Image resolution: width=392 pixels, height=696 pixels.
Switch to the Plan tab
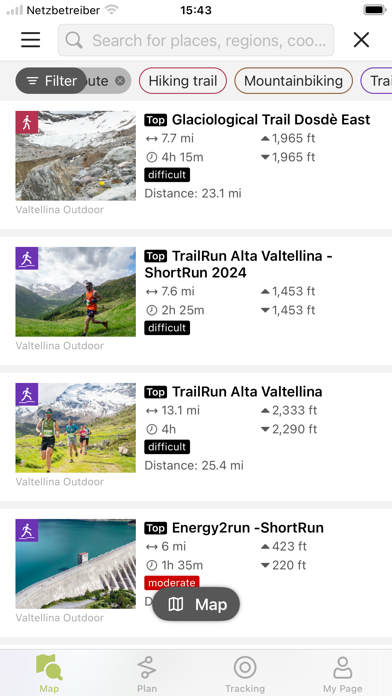[147, 673]
